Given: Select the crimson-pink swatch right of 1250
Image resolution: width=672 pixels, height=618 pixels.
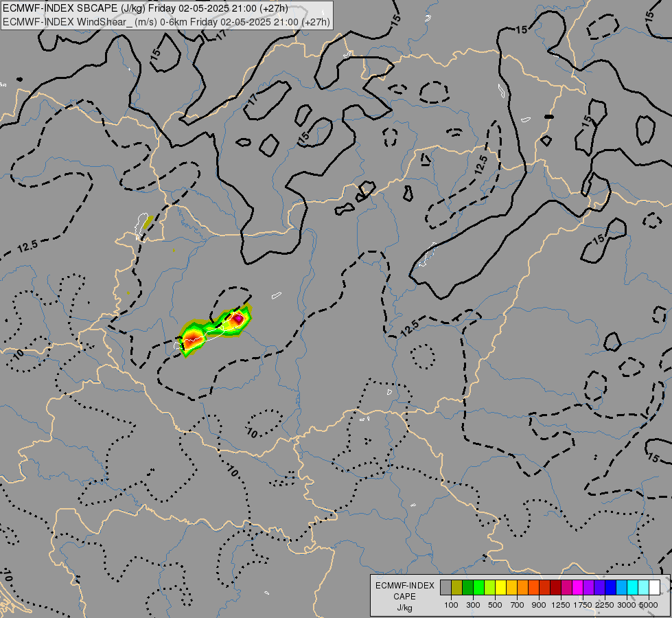Looking at the screenshot, I should [x=566, y=588].
